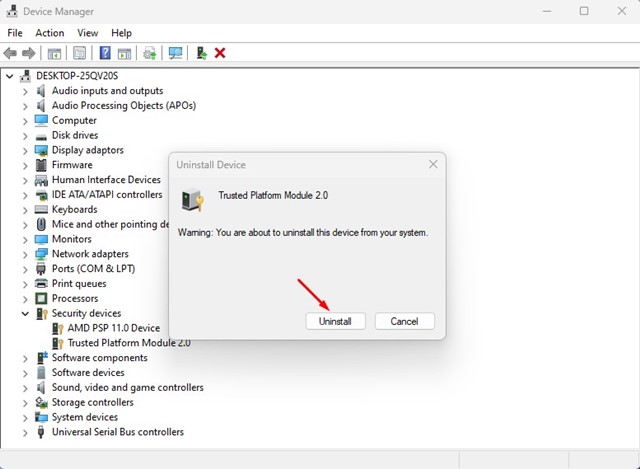Click Scan for hardware changes monitor icon
Image resolution: width=640 pixels, height=469 pixels.
[x=176, y=53]
